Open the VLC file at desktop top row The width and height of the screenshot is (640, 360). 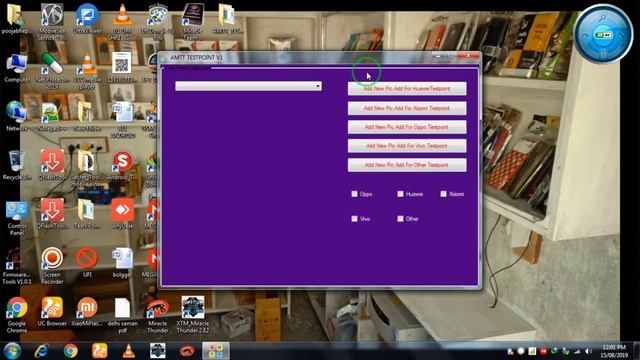point(122,21)
